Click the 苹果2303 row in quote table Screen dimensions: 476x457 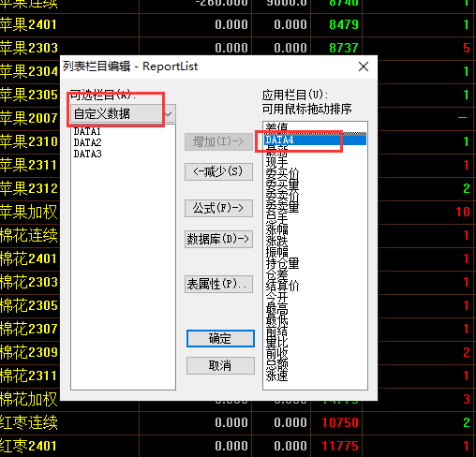pyautogui.click(x=238, y=48)
